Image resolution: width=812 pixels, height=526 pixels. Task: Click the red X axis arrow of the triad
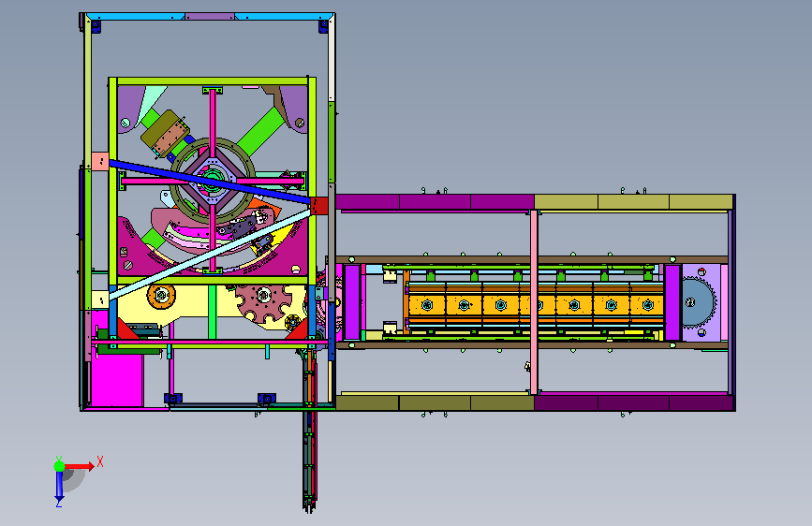coord(80,466)
